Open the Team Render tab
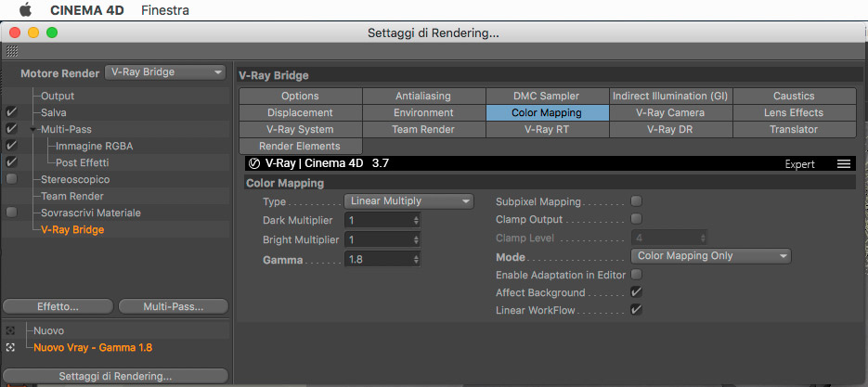The width and height of the screenshot is (868, 387). coord(424,129)
